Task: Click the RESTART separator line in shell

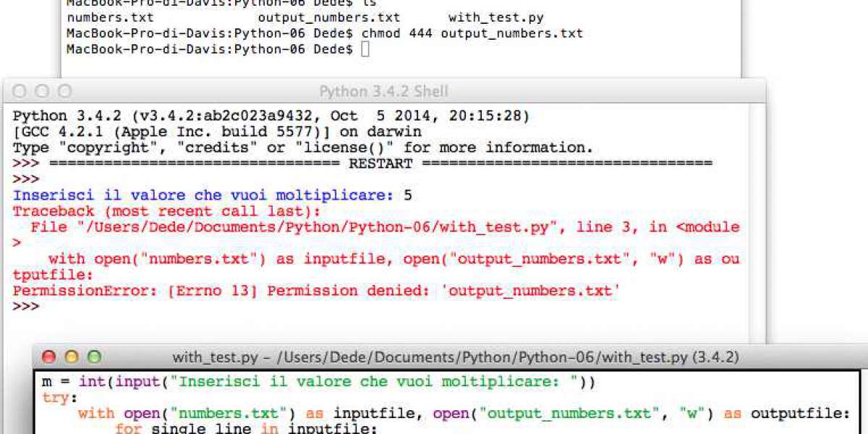Action: click(380, 163)
